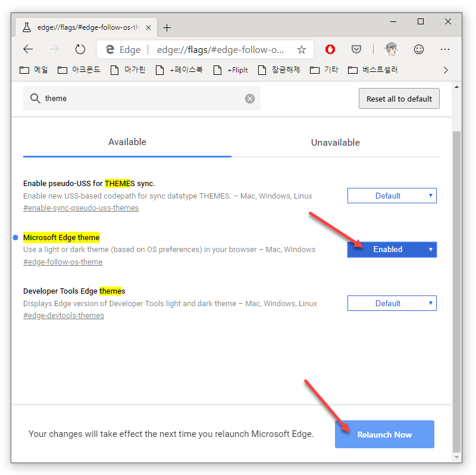476x475 pixels.
Task: Open #edge-follow-os-theme link
Action: click(x=63, y=262)
